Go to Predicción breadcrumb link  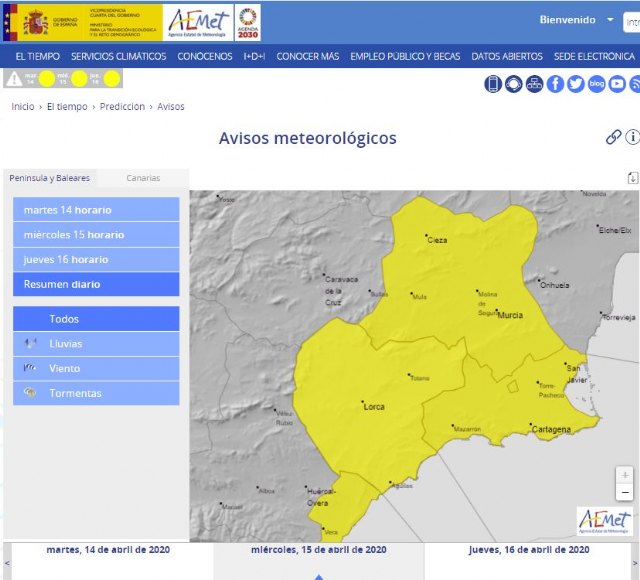[x=122, y=106]
